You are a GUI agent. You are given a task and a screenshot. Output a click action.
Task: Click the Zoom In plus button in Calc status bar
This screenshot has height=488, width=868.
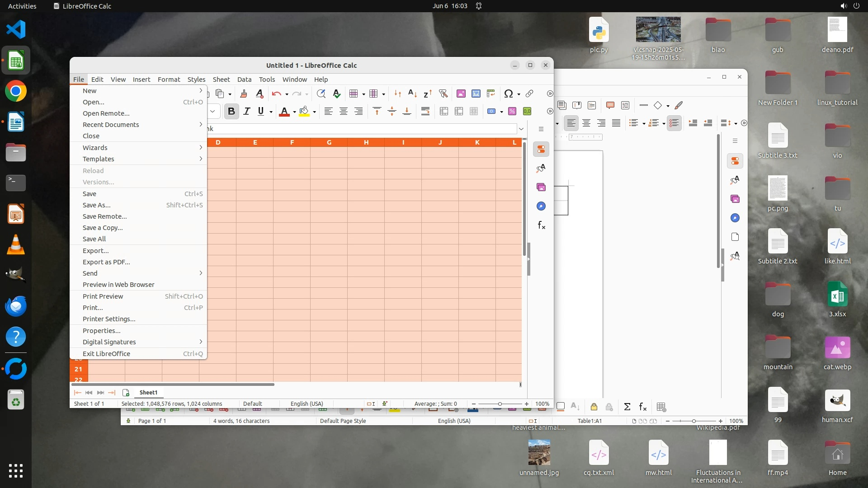point(526,404)
